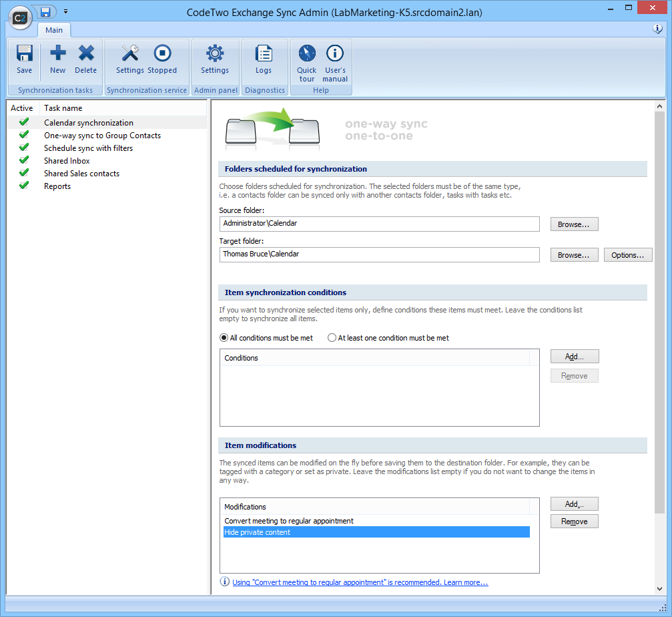Switch to the Main ribbon tab
The width and height of the screenshot is (672, 617).
pyautogui.click(x=54, y=30)
